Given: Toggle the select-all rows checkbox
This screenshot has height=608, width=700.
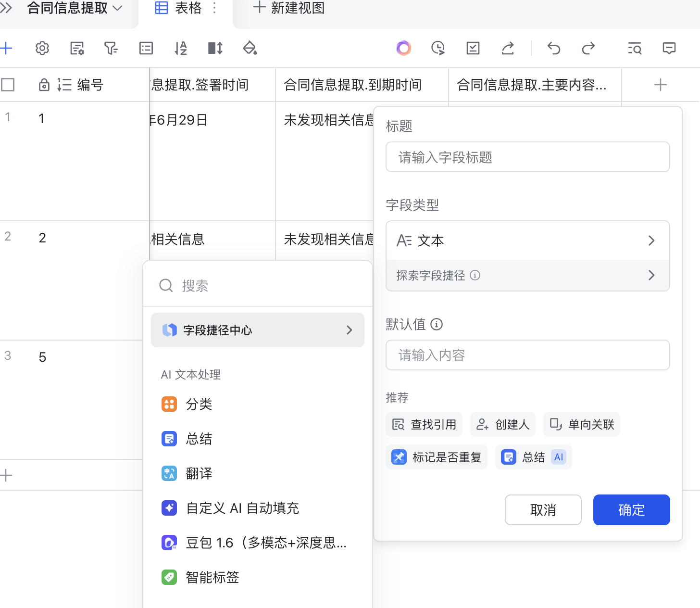Looking at the screenshot, I should pyautogui.click(x=8, y=85).
